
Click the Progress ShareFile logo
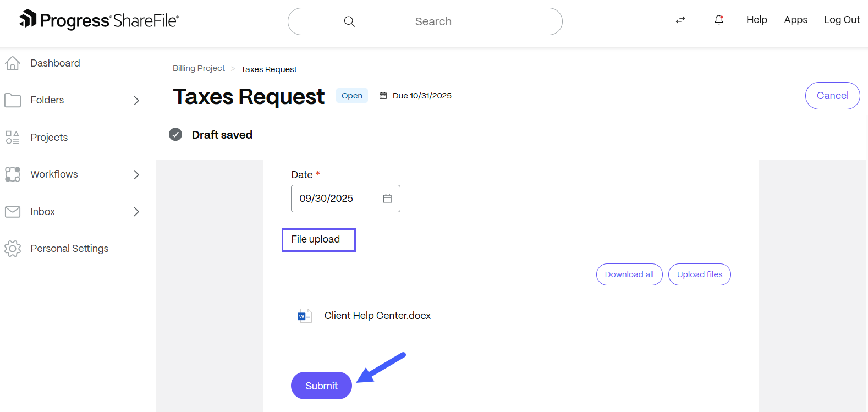point(99,20)
